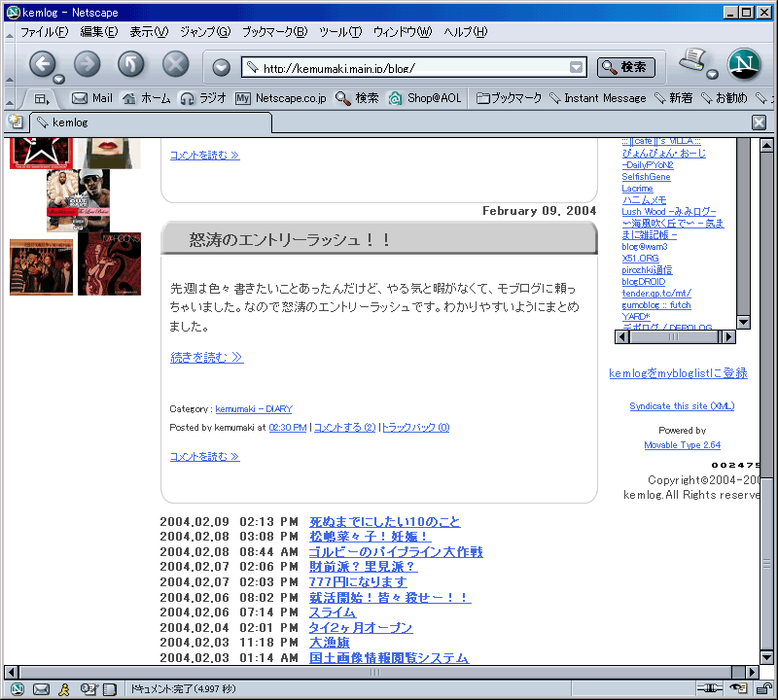Close the kemlog tab with the X button
778x700 pixels.
(759, 122)
